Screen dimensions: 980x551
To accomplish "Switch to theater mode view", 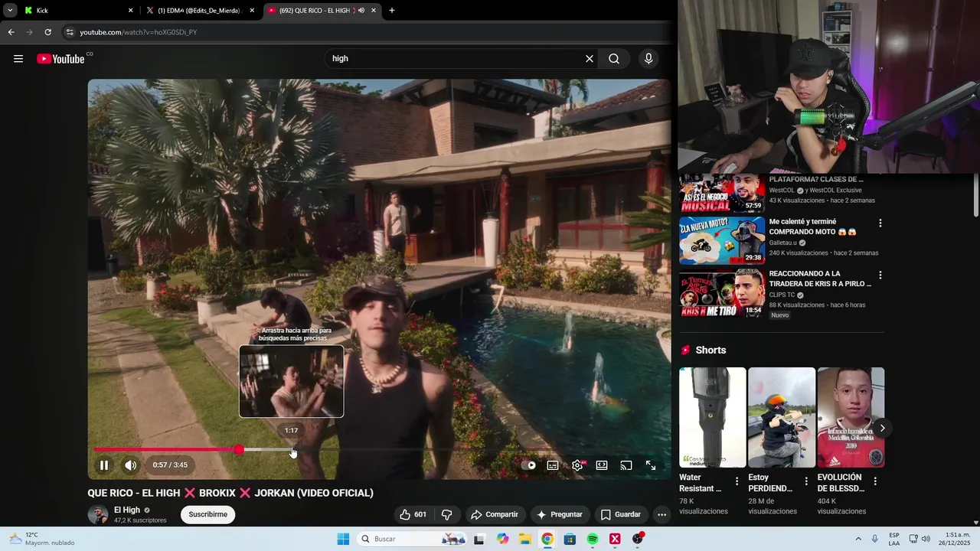I will click(x=602, y=465).
